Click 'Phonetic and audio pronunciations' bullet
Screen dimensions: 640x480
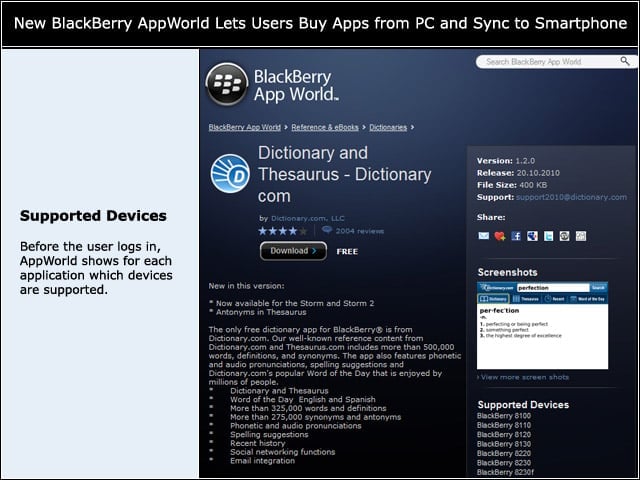[x=296, y=426]
